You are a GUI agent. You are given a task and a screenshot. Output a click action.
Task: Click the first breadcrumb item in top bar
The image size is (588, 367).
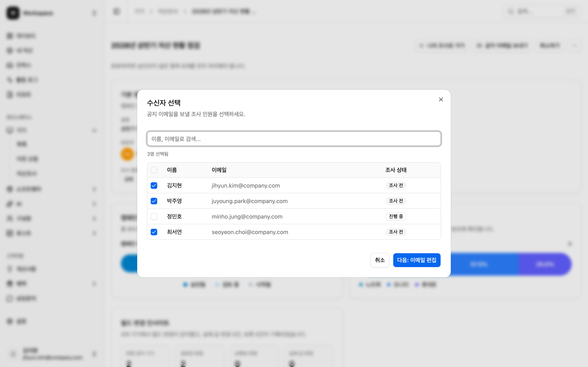[139, 11]
